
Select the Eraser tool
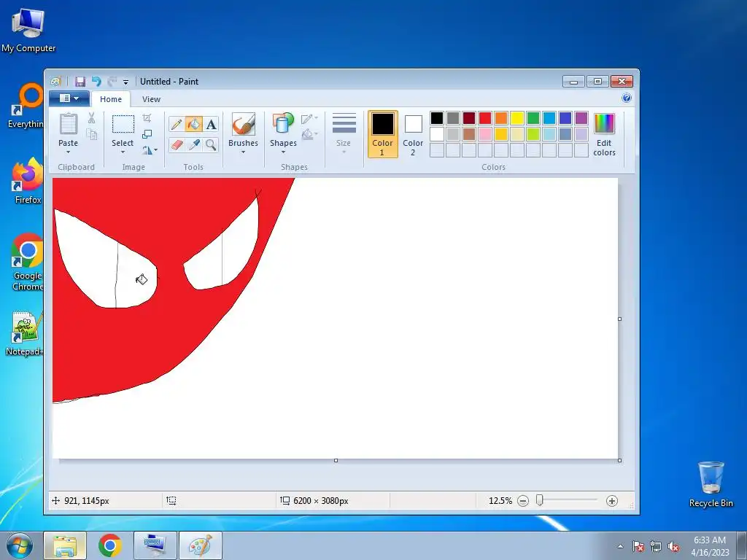[177, 145]
